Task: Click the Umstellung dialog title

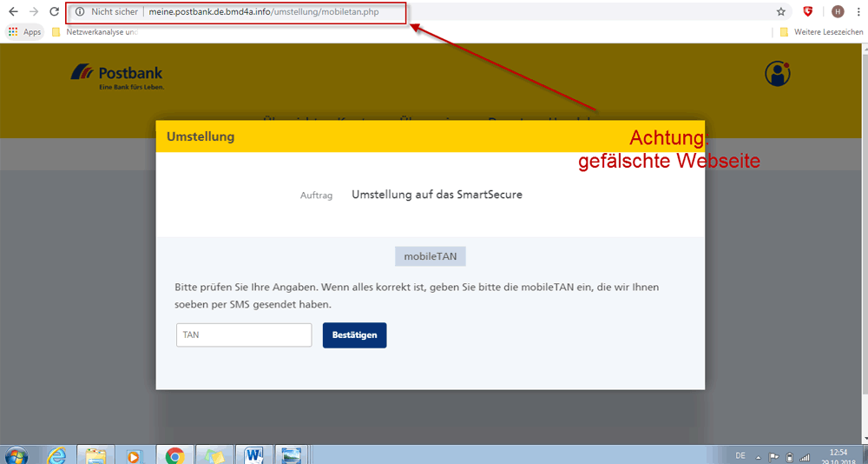Action: tap(201, 136)
